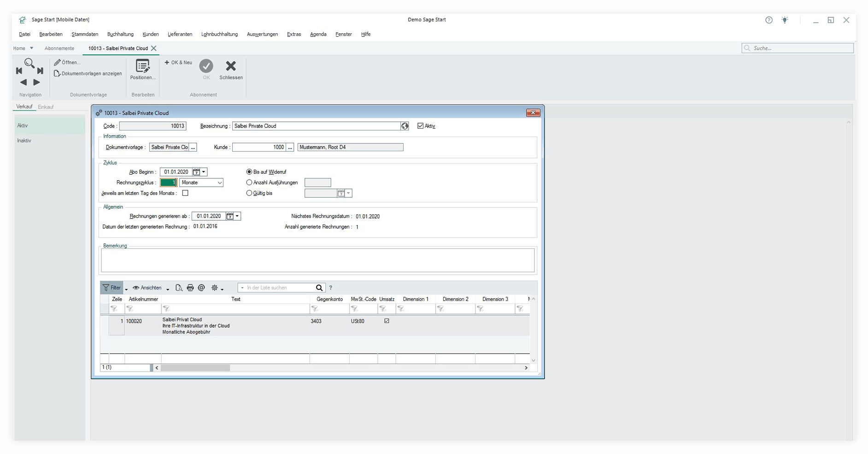
Task: Toggle Umsatz checkbox in row 100020
Action: [387, 321]
